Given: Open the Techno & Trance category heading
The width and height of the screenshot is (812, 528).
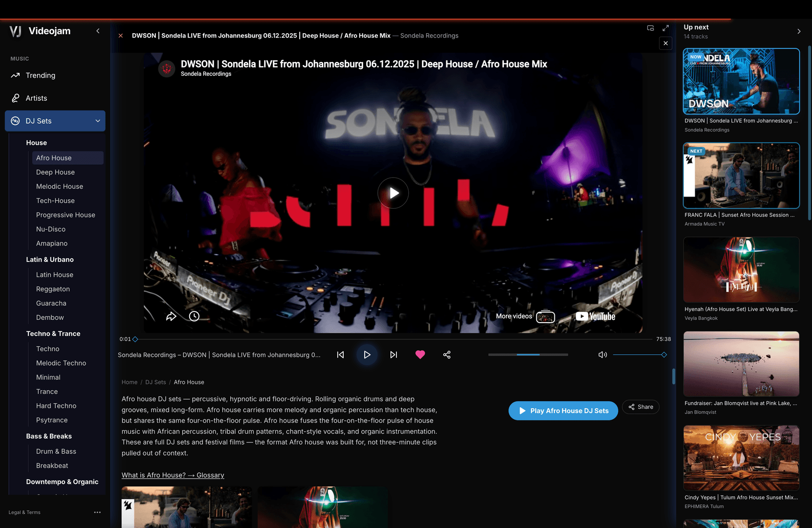Looking at the screenshot, I should click(x=53, y=333).
